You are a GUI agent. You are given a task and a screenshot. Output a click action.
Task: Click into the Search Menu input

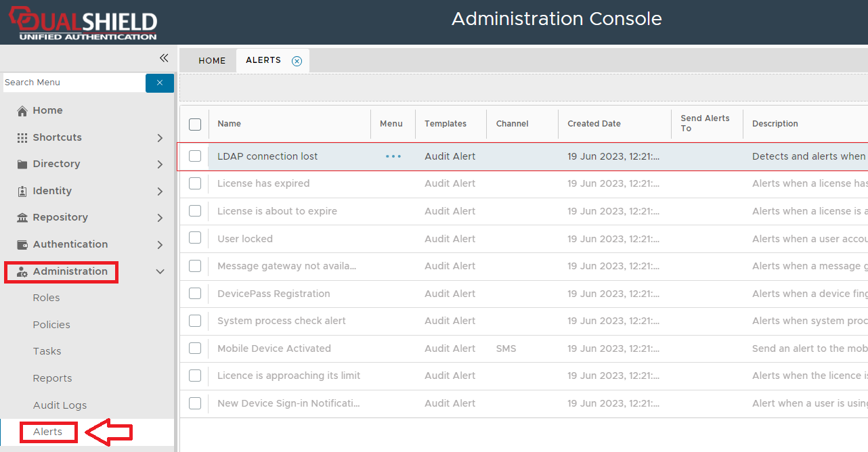[x=73, y=83]
